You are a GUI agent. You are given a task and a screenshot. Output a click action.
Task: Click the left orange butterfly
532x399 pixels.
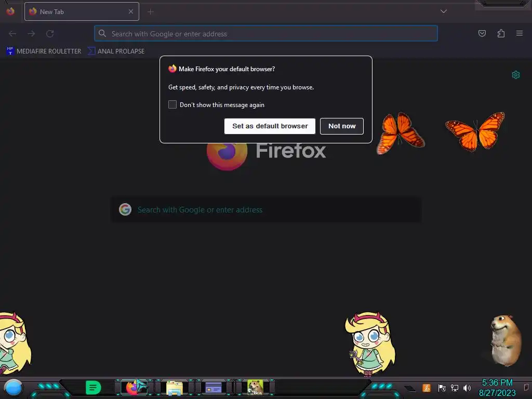pos(400,133)
